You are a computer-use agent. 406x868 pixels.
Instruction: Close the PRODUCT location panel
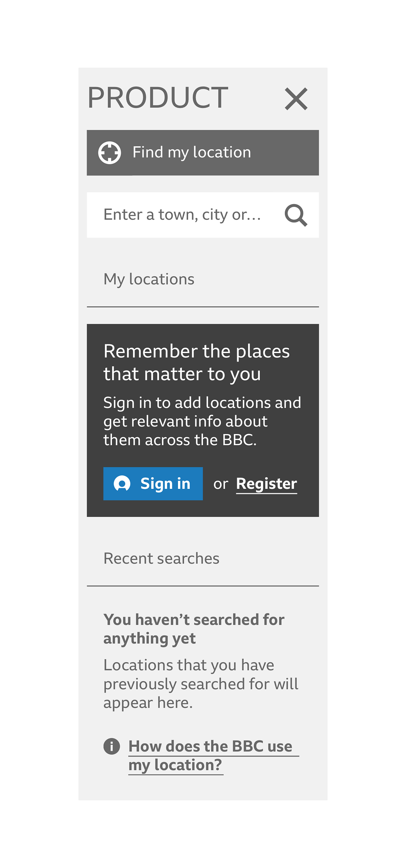(x=296, y=99)
